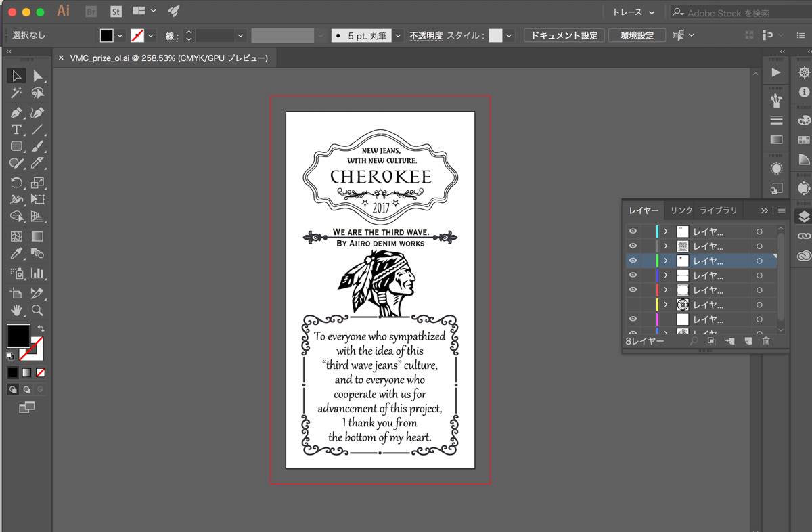Open Adobe Bridge via Br icon
812x532 pixels.
tap(91, 12)
